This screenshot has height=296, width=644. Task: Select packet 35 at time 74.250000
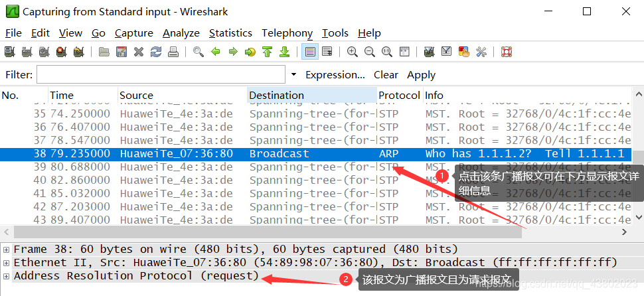pos(315,113)
